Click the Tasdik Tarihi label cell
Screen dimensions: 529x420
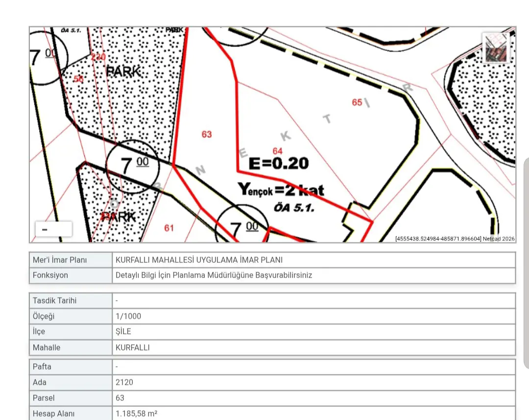coord(71,301)
